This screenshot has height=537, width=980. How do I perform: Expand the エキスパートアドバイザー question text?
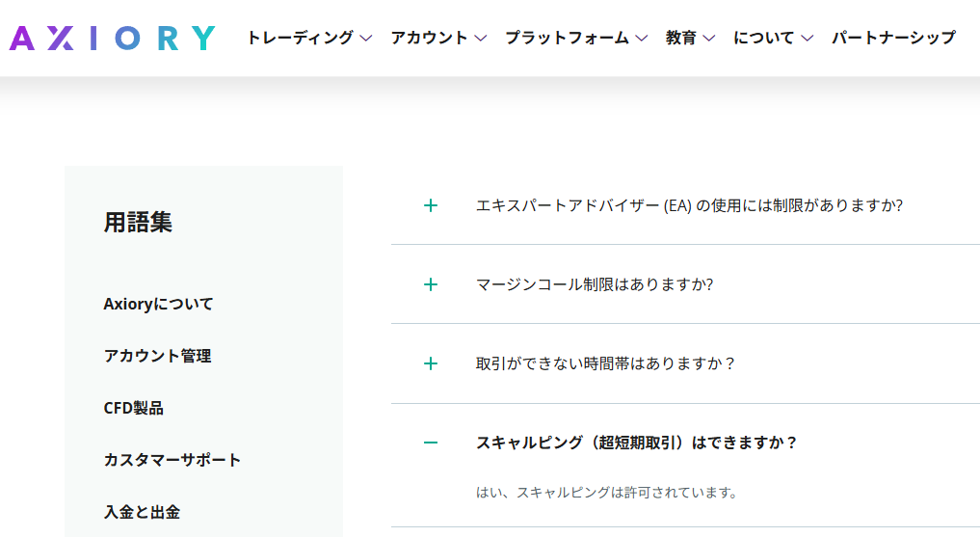689,205
